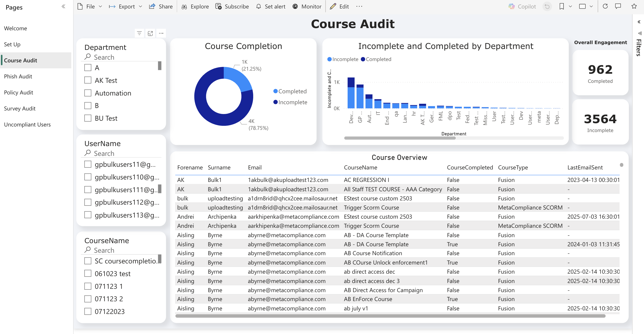Open the File menu
This screenshot has height=334, width=644.
(90, 6)
